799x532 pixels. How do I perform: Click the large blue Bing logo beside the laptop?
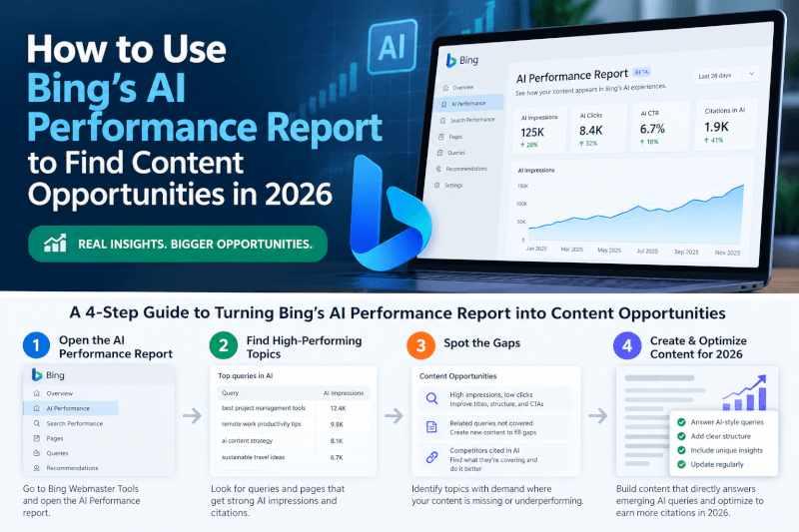coord(390,214)
